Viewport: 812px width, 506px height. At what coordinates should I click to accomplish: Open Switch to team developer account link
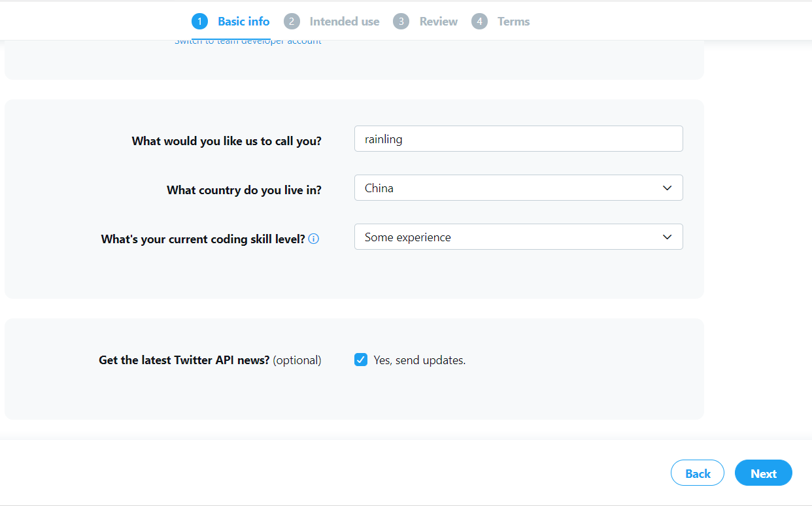(248, 40)
